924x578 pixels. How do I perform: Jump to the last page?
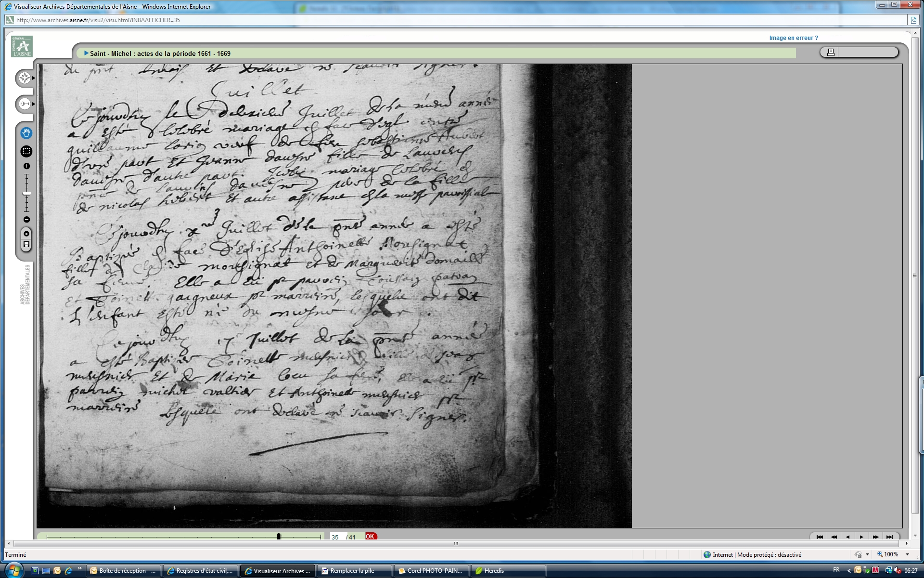click(x=889, y=537)
